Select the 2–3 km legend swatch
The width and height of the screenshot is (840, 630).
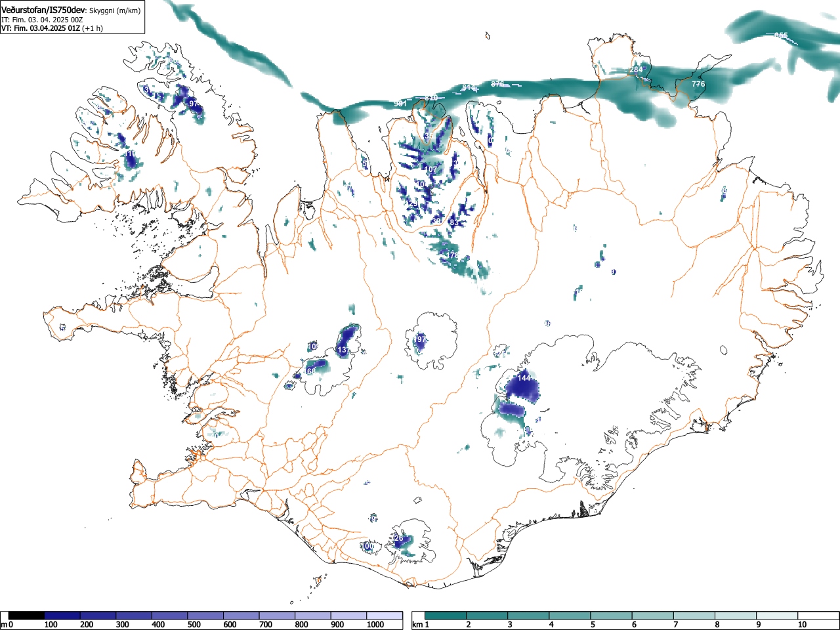(x=487, y=616)
